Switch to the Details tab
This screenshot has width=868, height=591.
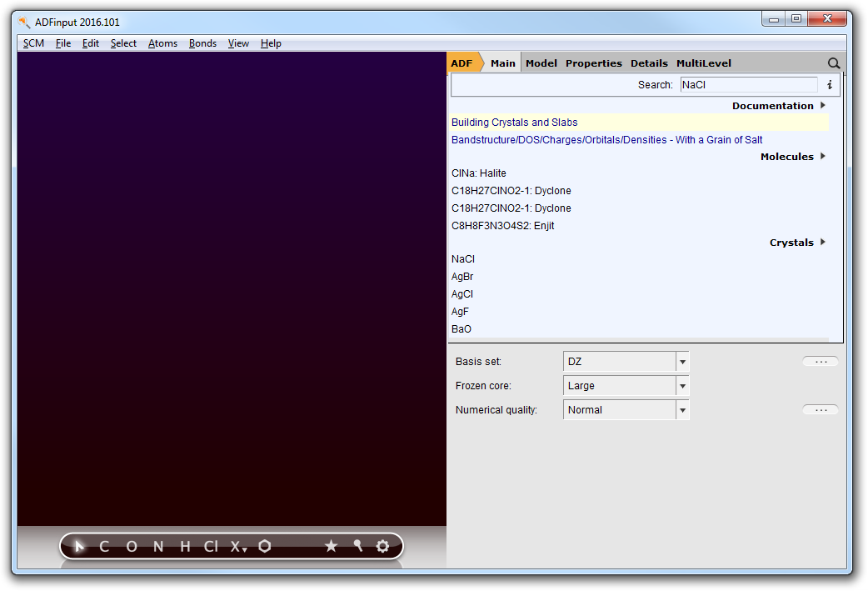649,63
